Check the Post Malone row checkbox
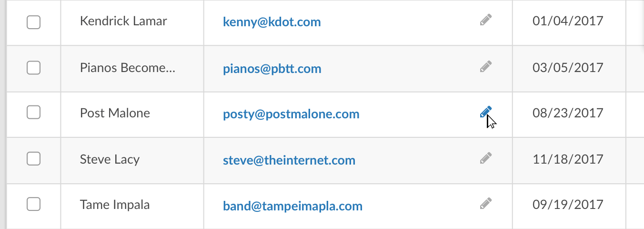The image size is (644, 229). pos(33,113)
